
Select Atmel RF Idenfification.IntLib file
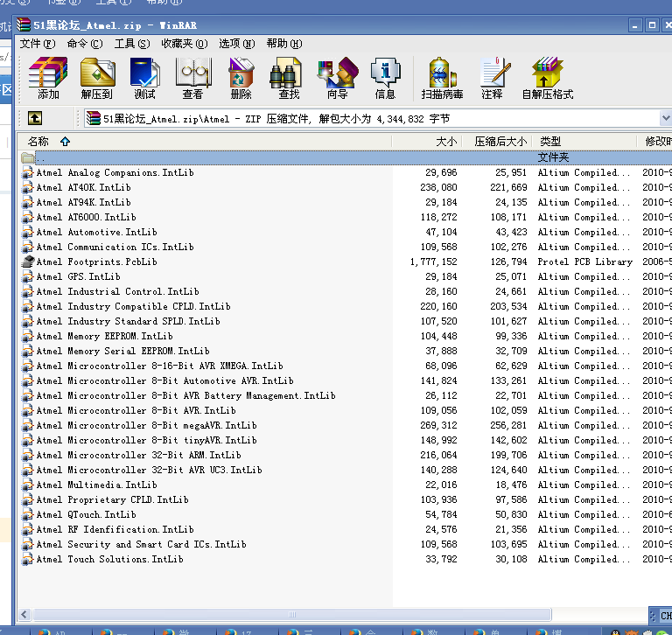pyautogui.click(x=115, y=529)
